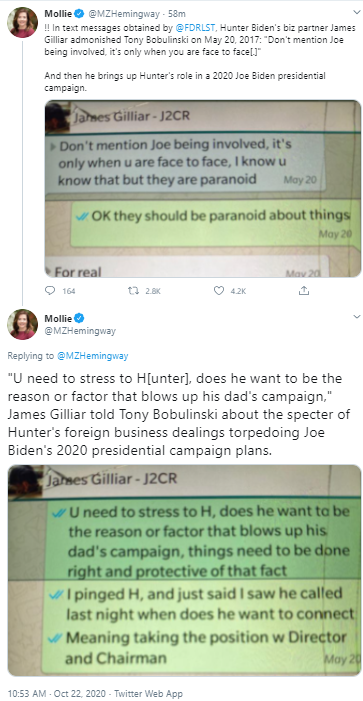Open Mollie's avatar on the second tweet

point(22,324)
